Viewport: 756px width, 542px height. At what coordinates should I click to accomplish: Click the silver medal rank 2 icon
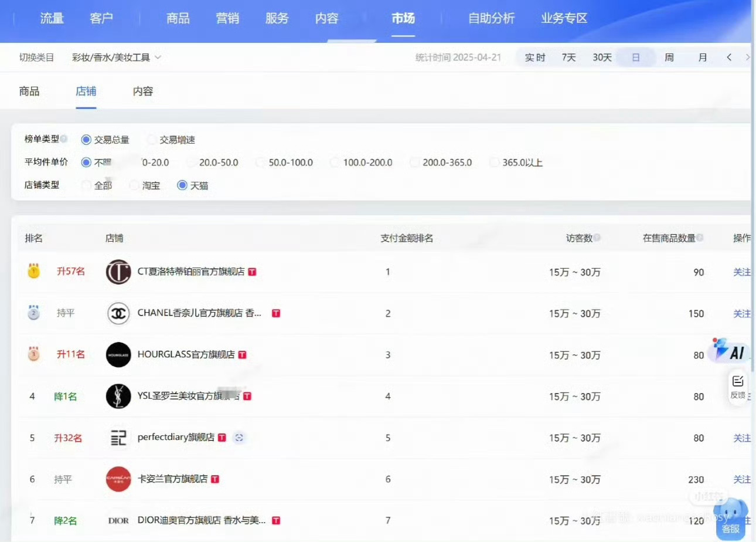click(x=33, y=313)
